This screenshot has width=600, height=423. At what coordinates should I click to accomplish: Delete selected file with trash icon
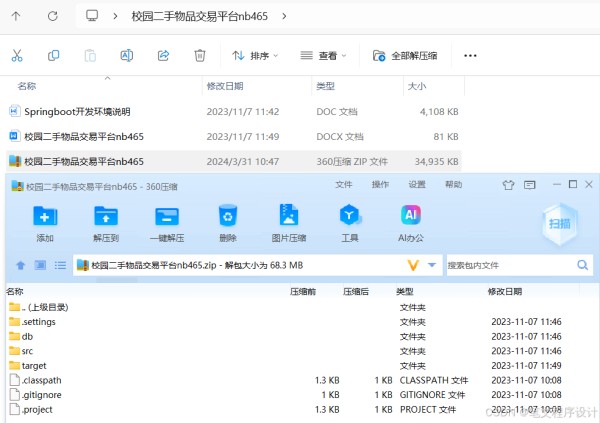point(200,56)
